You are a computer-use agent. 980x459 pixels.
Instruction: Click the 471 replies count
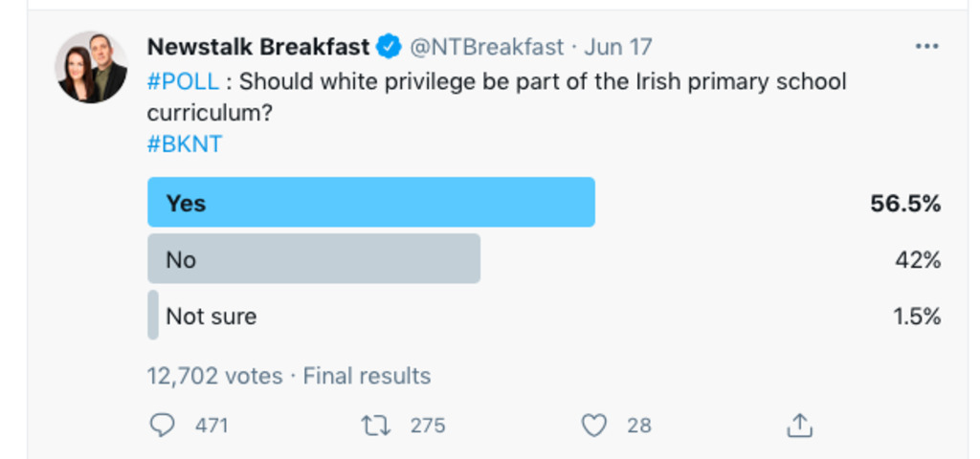point(212,426)
